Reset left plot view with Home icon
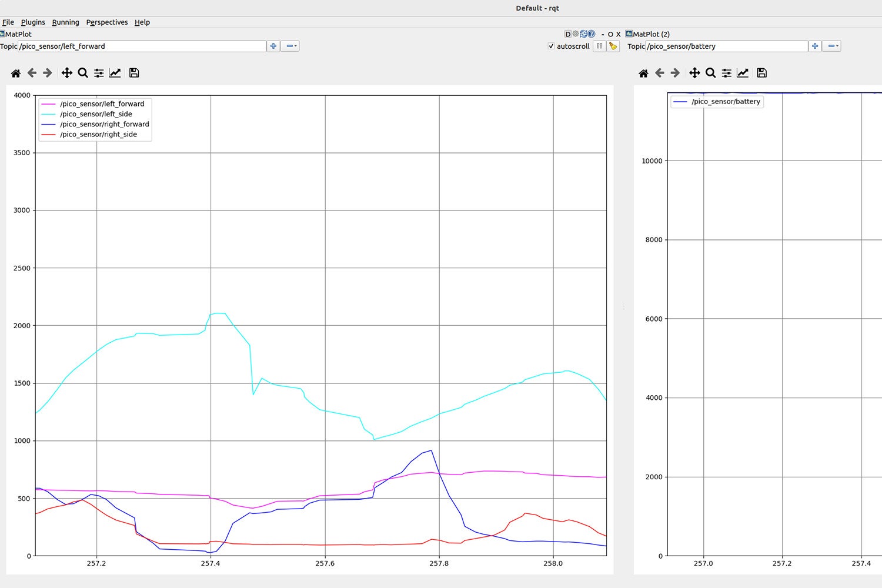Screen dimensions: 882x588 point(16,73)
